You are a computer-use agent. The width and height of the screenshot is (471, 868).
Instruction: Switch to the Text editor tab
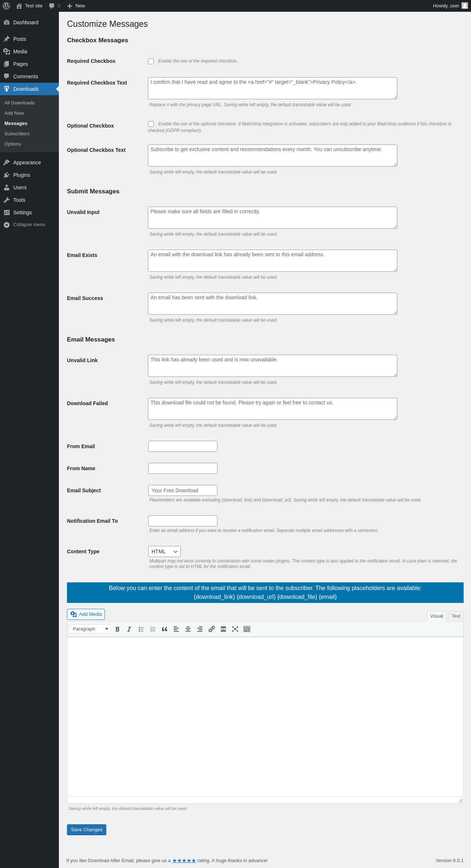click(x=456, y=616)
